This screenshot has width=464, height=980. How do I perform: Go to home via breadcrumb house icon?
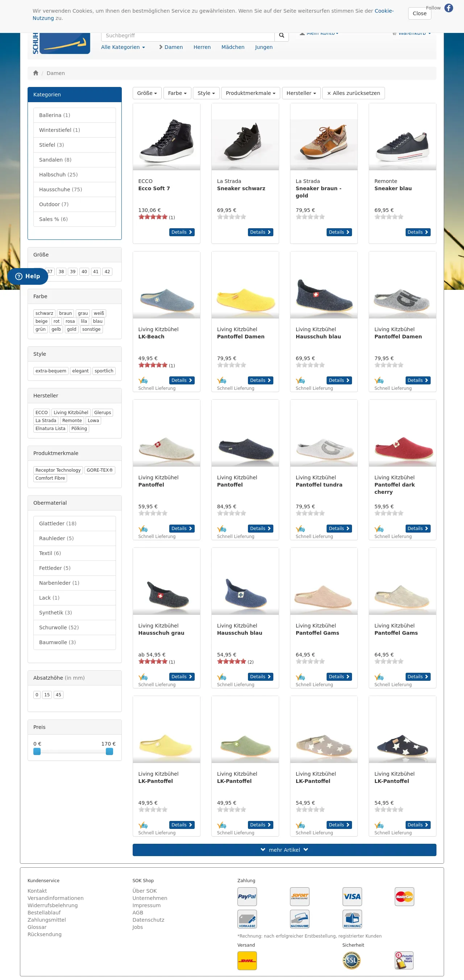(36, 73)
